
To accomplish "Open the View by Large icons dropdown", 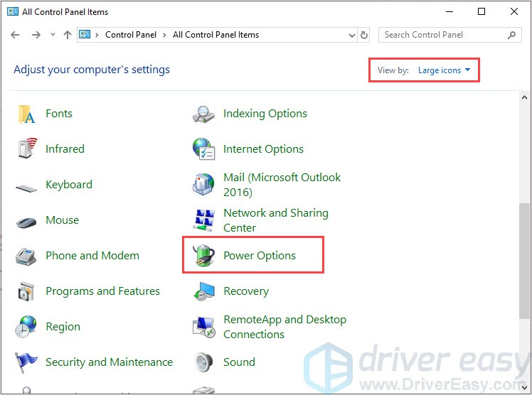I will tap(444, 70).
